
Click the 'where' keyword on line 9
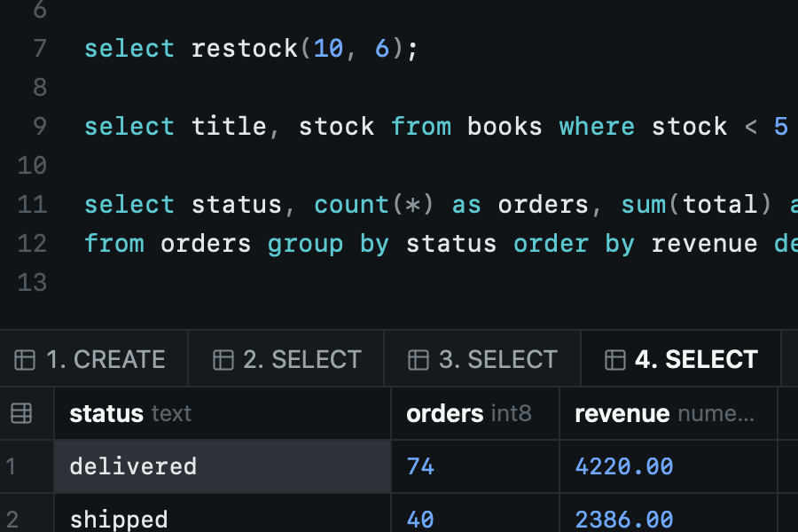click(597, 127)
